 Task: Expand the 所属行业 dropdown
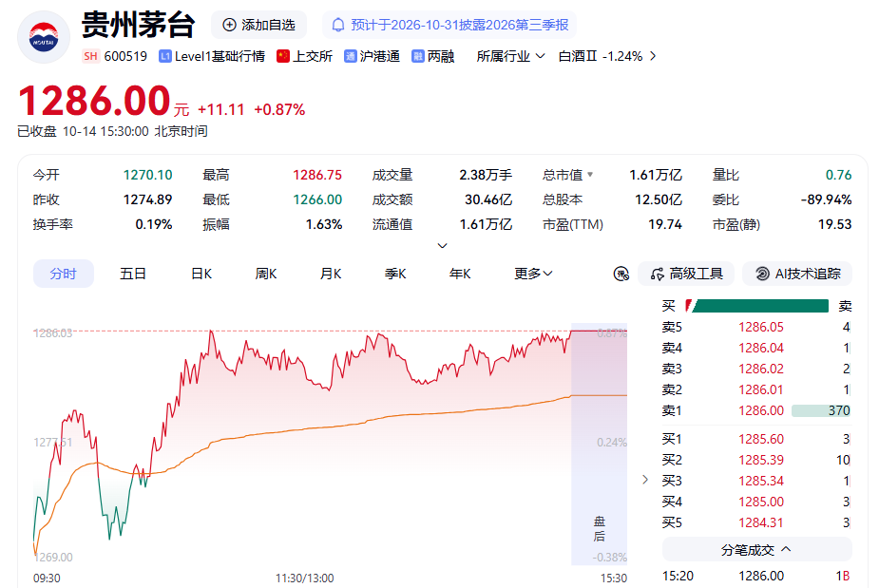coord(510,56)
